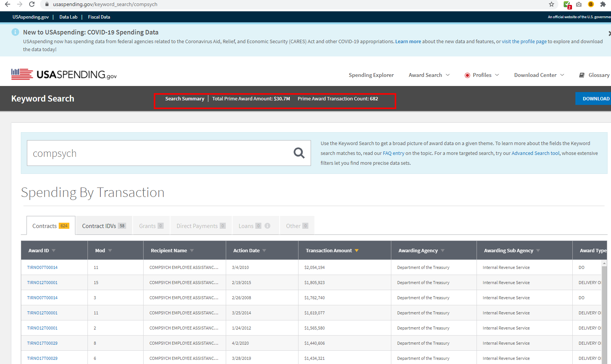Open the visit the profile page link

pyautogui.click(x=524, y=42)
